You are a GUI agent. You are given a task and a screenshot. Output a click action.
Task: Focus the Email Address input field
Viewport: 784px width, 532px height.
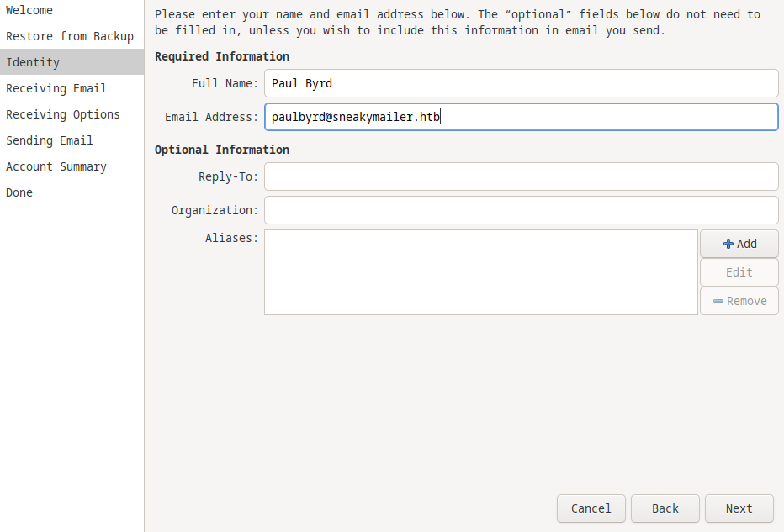coord(521,117)
